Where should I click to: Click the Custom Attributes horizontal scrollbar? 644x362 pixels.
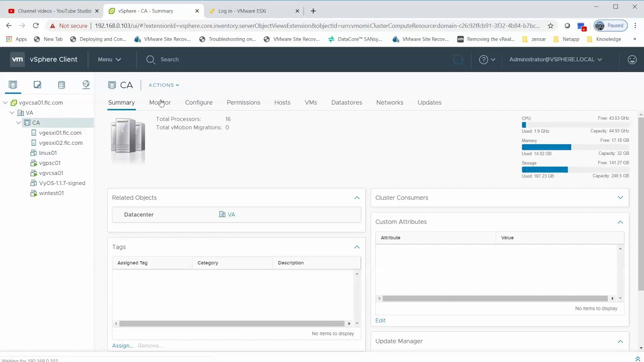pos(495,298)
